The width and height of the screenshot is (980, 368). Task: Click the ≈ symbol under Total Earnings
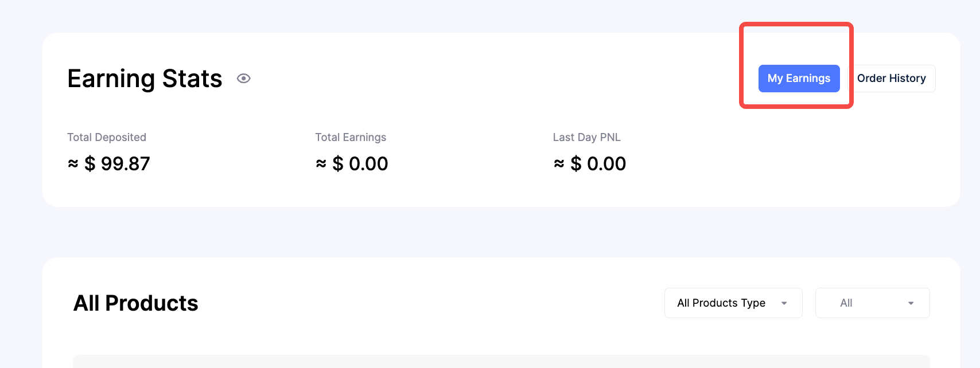click(321, 164)
